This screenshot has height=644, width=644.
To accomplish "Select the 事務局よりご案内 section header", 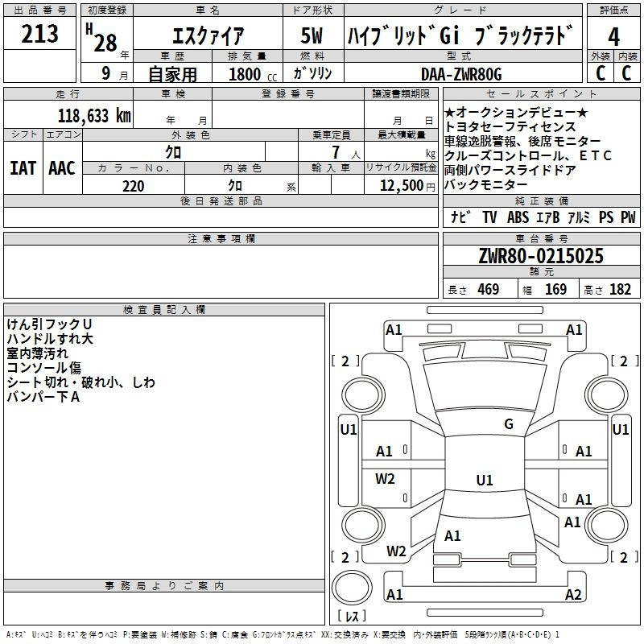I will (164, 586).
